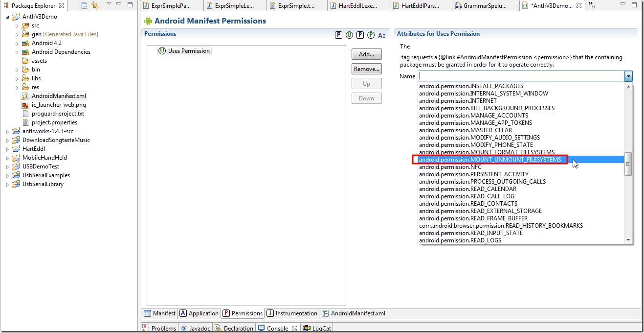644x333 pixels.
Task: Click the Up button
Action: [x=367, y=84]
